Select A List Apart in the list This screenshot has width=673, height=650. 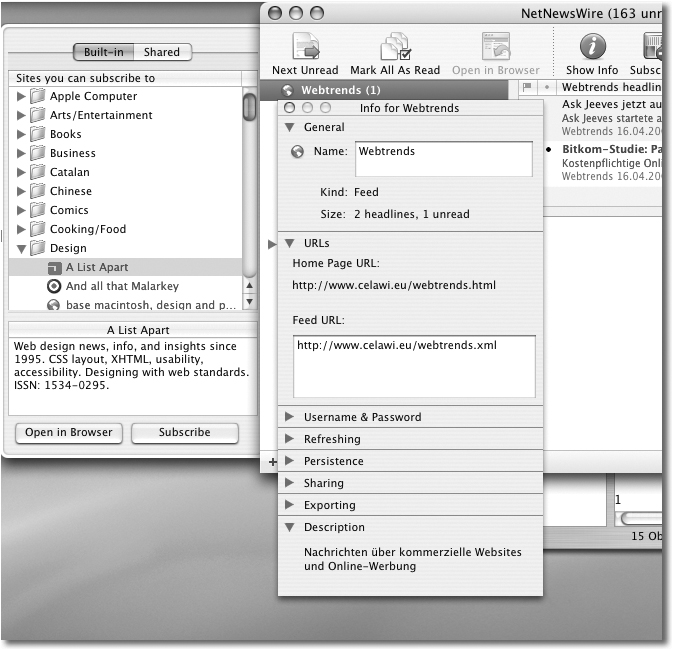click(x=125, y=267)
